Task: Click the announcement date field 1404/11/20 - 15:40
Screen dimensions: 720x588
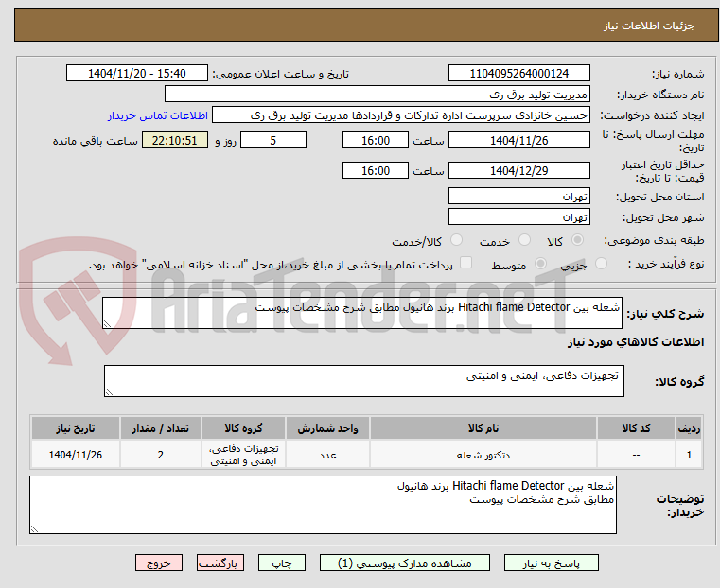Action: pos(137,74)
